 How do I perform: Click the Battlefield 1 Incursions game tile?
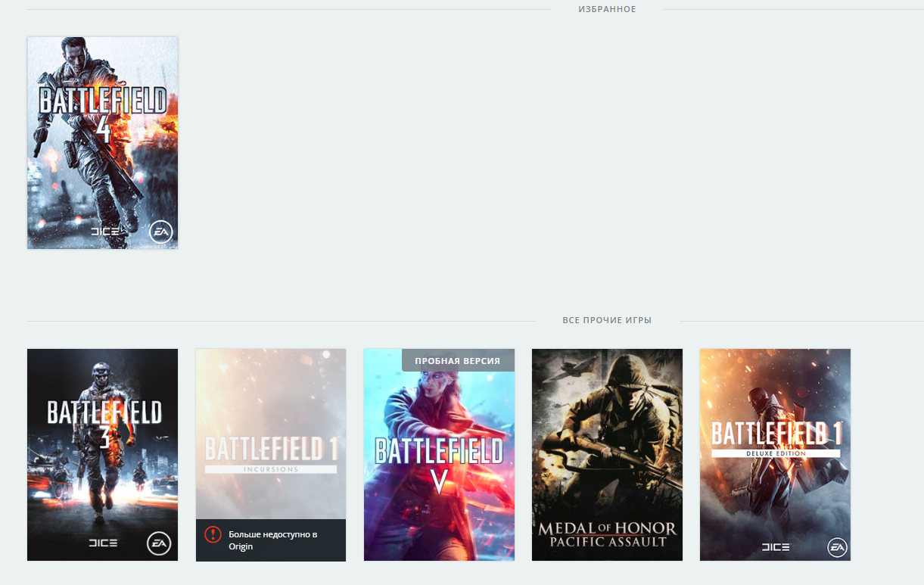[x=271, y=455]
